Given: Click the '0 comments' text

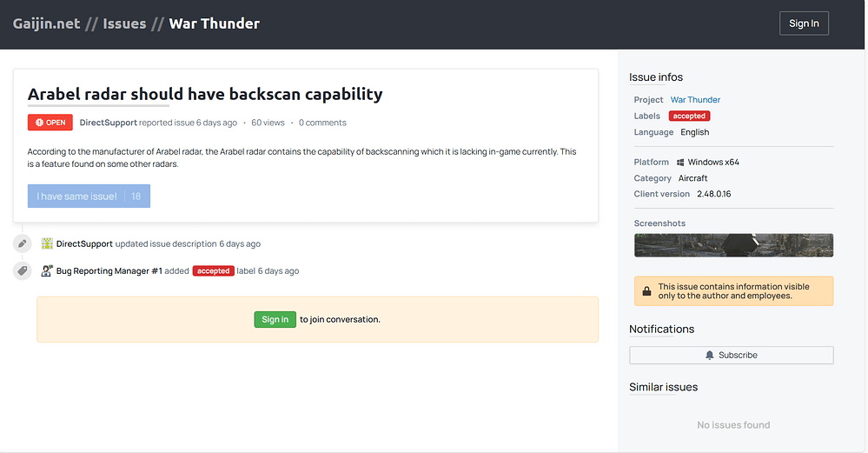Looking at the screenshot, I should click(x=322, y=123).
